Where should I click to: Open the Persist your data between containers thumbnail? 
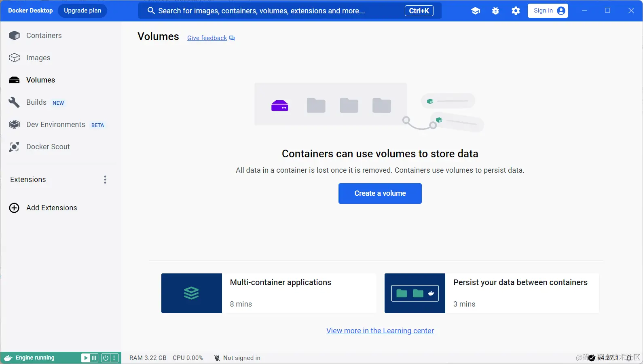click(415, 293)
